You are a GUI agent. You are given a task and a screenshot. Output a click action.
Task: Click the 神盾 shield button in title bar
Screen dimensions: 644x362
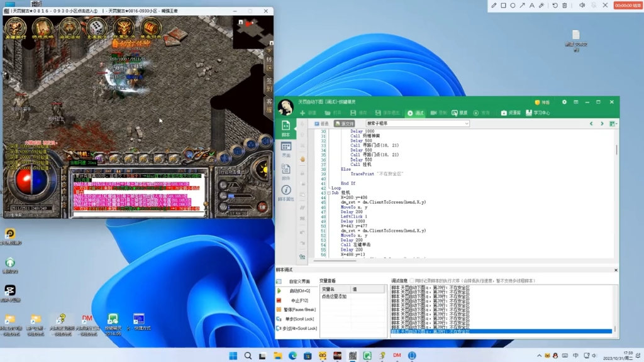pos(542,102)
